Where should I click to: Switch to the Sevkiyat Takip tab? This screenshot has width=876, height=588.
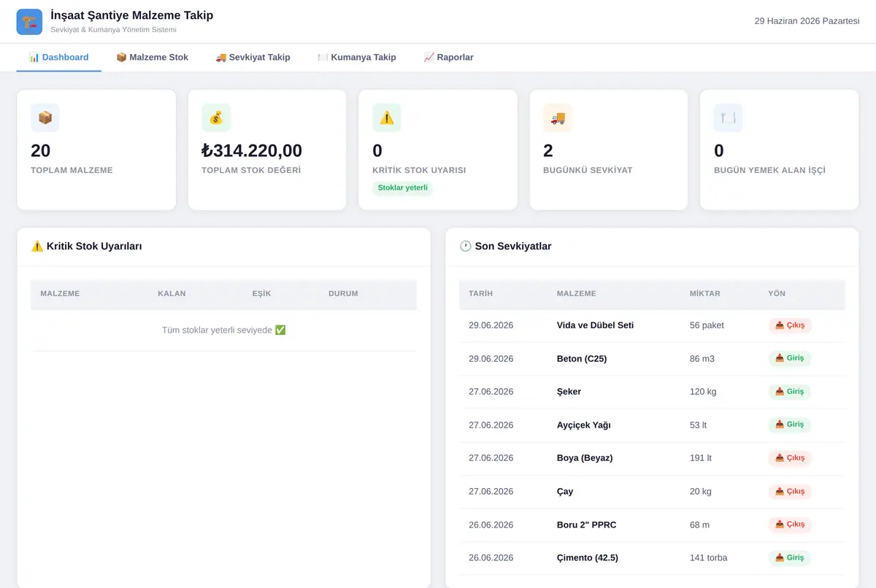[x=253, y=57]
